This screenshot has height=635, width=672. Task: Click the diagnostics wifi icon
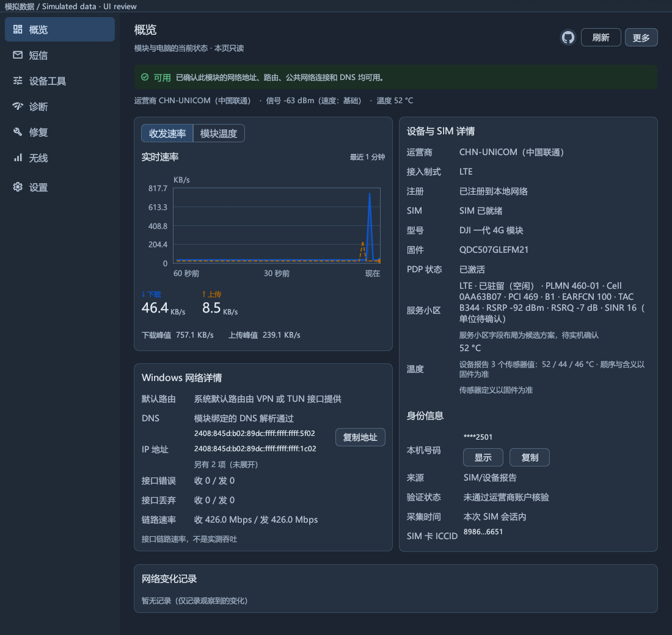(x=18, y=106)
